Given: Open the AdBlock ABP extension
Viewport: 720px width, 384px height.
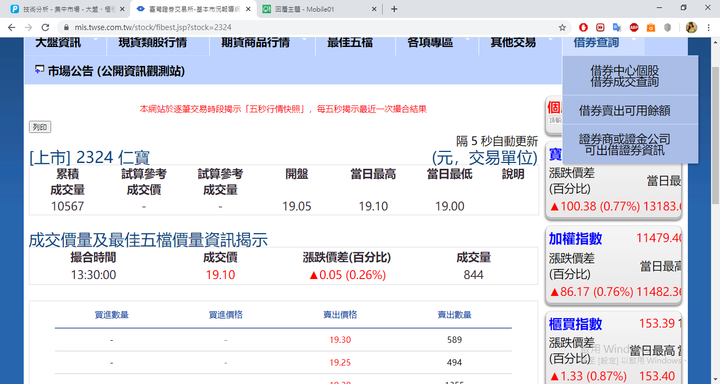Looking at the screenshot, I should pos(634,28).
